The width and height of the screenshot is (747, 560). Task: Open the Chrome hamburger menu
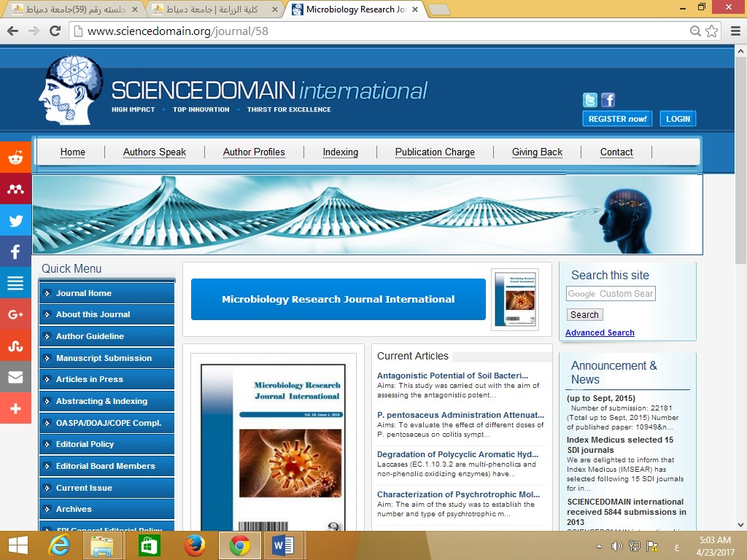point(735,31)
